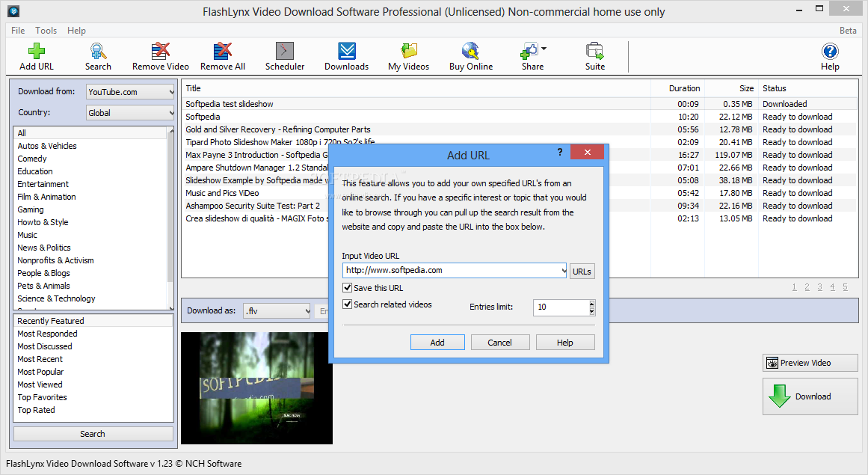Select Gold and Silver Recovery video row
Screen dimensions: 868x475
520,129
